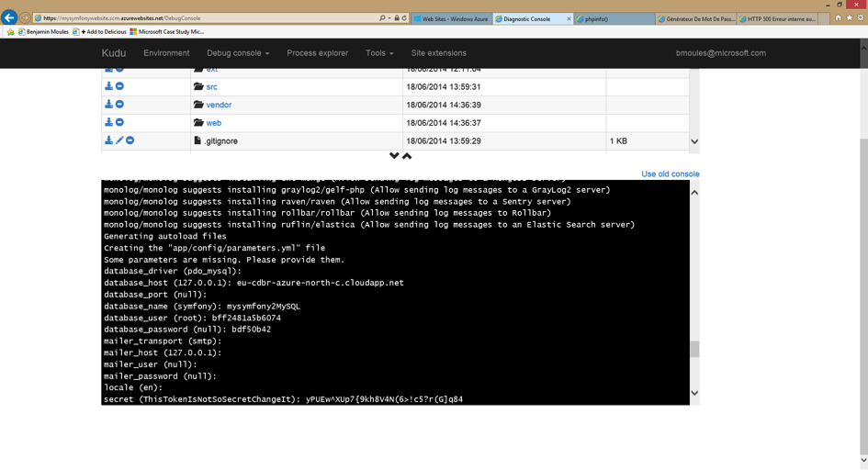Click the console scrollbar thumb
Viewport: 868px width, 470px height.
(x=694, y=349)
